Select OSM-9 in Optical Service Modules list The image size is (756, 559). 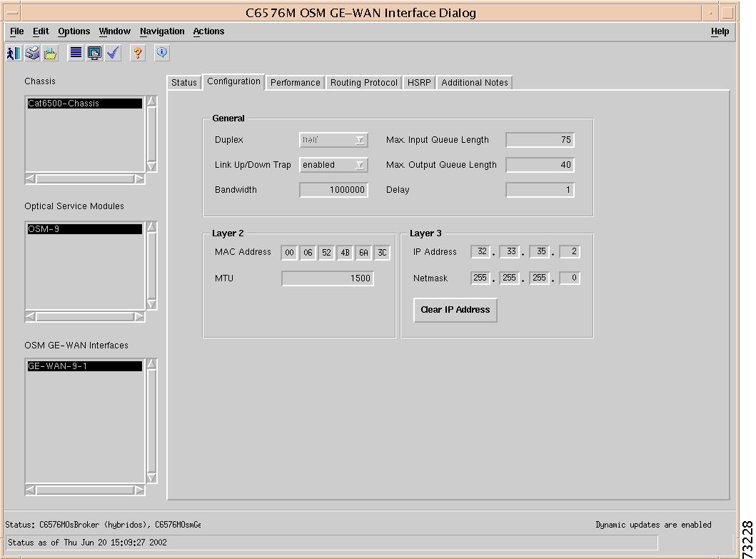(85, 229)
